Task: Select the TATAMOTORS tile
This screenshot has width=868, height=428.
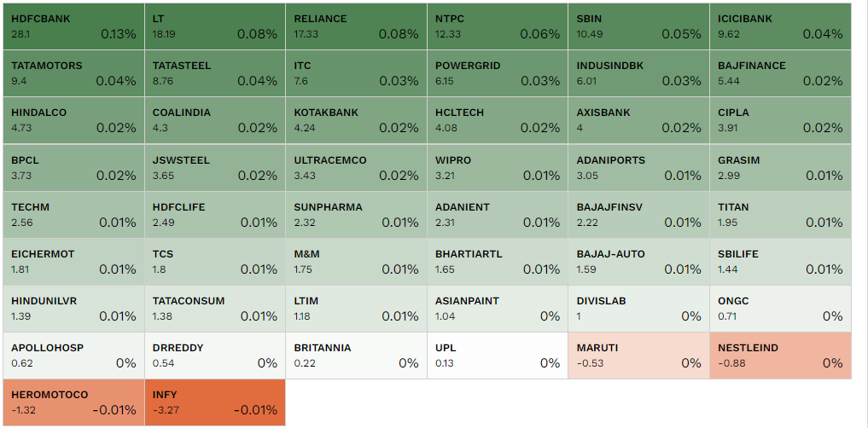Action: [x=73, y=73]
